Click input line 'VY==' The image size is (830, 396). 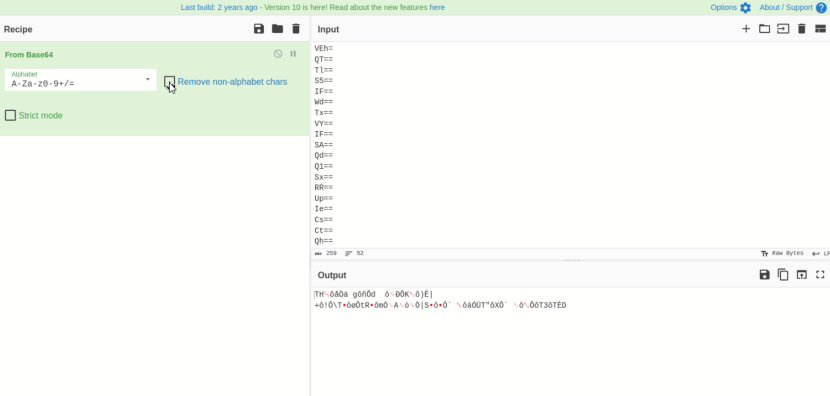323,123
